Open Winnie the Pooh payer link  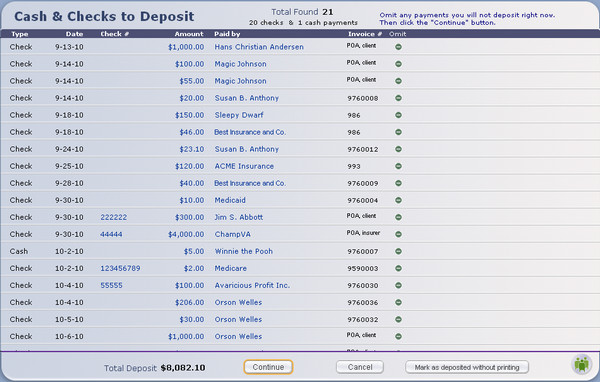pos(244,251)
